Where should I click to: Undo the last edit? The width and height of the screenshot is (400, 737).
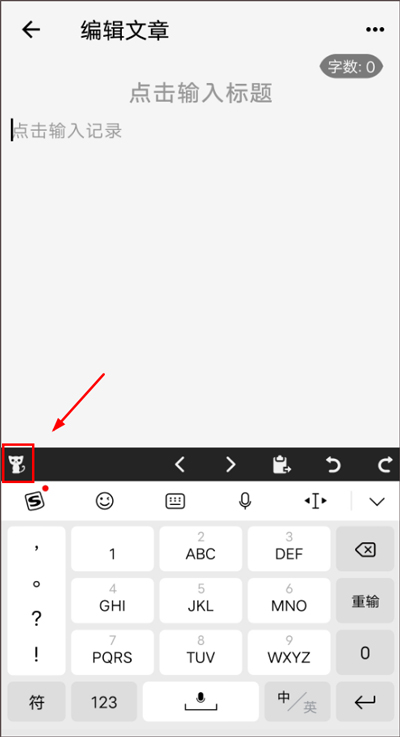tap(333, 465)
